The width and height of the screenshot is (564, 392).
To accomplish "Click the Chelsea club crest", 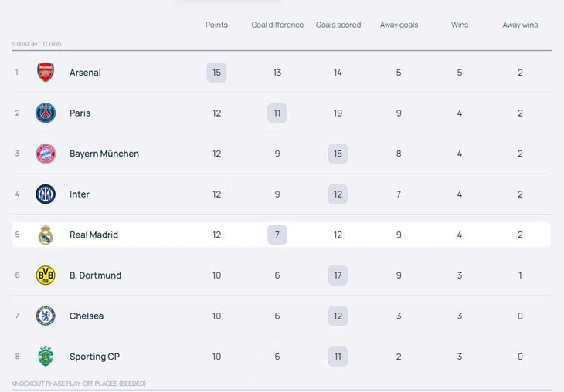I will tap(46, 316).
